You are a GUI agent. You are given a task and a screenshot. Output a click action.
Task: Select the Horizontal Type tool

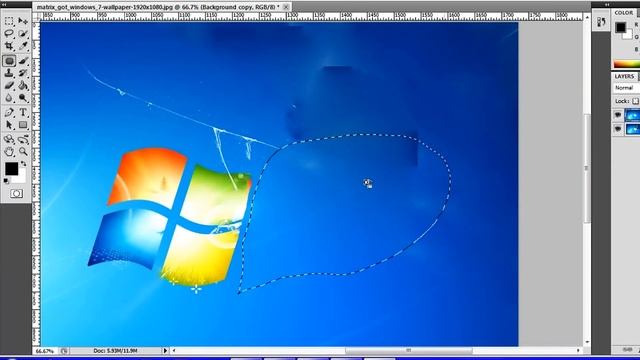(x=23, y=112)
